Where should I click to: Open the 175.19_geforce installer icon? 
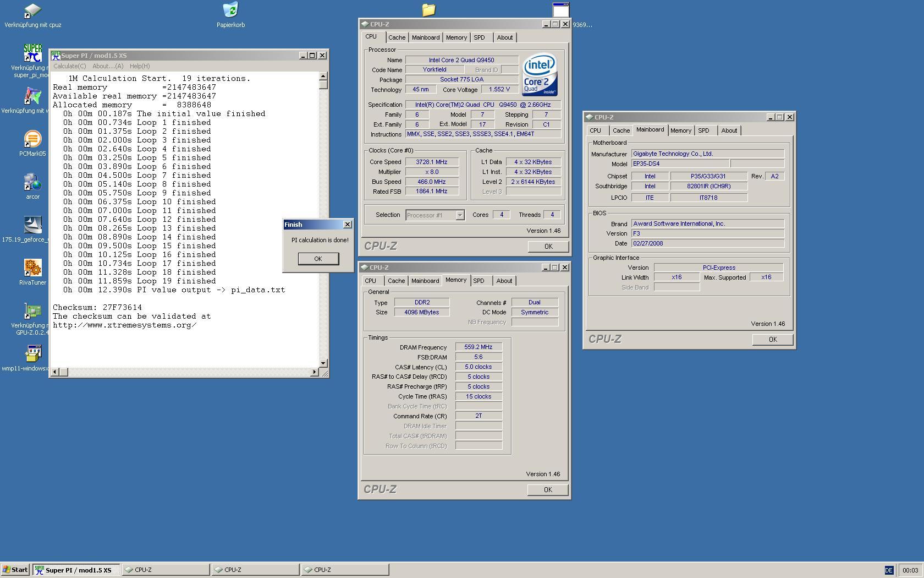point(32,225)
